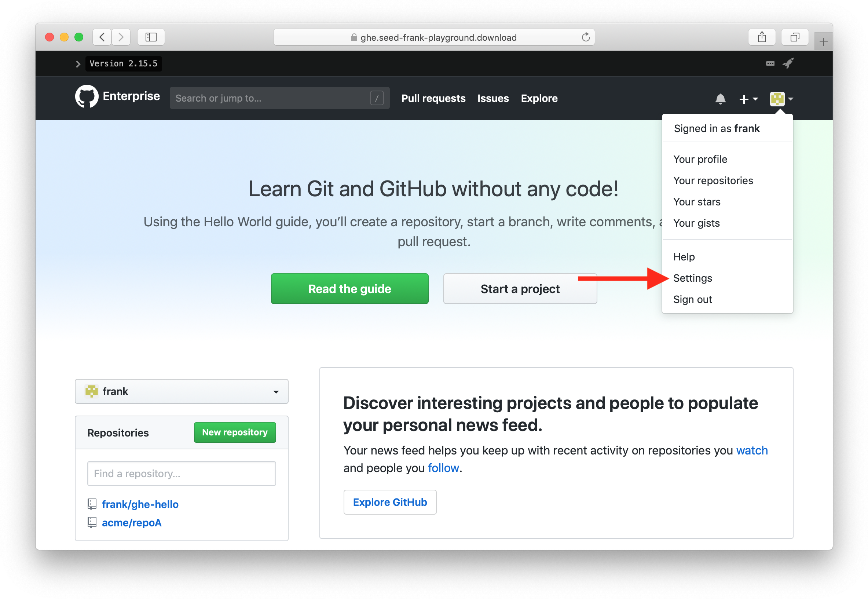Click the New repository button
The width and height of the screenshot is (868, 599).
[235, 432]
